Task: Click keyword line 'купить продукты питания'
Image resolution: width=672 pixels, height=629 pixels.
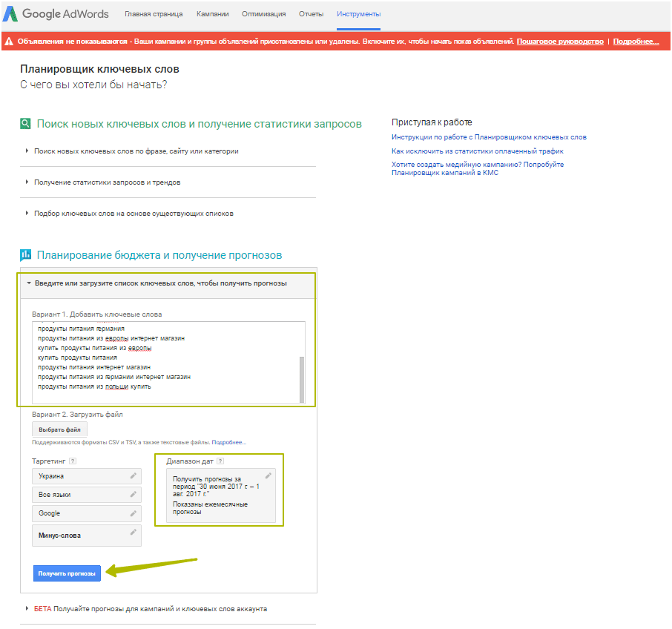Action: pos(77,358)
